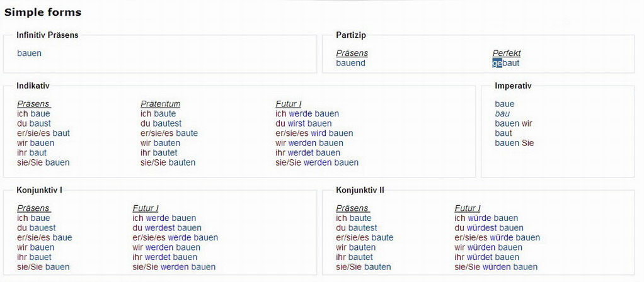
Task: Click the "Präsens" heading under Konjunktiv II
Action: click(x=352, y=208)
